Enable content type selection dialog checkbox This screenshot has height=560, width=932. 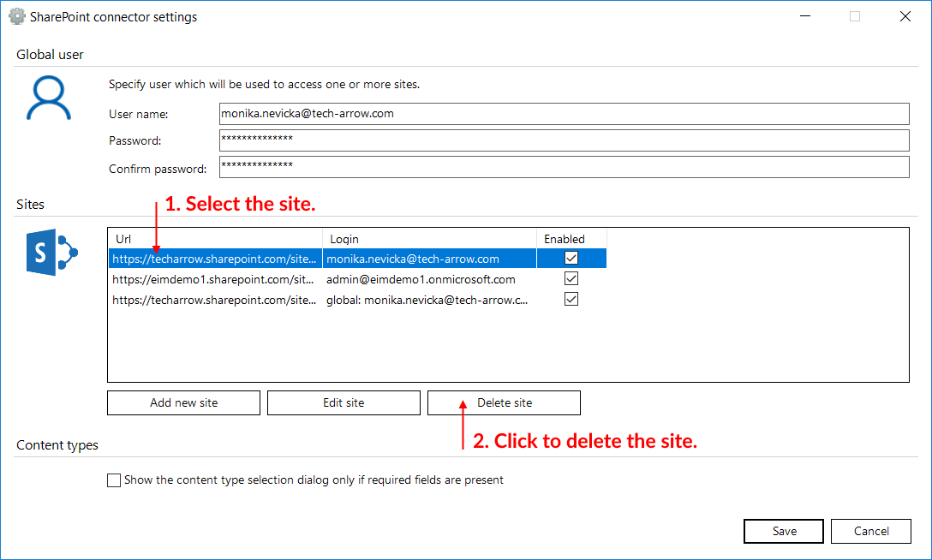click(114, 480)
